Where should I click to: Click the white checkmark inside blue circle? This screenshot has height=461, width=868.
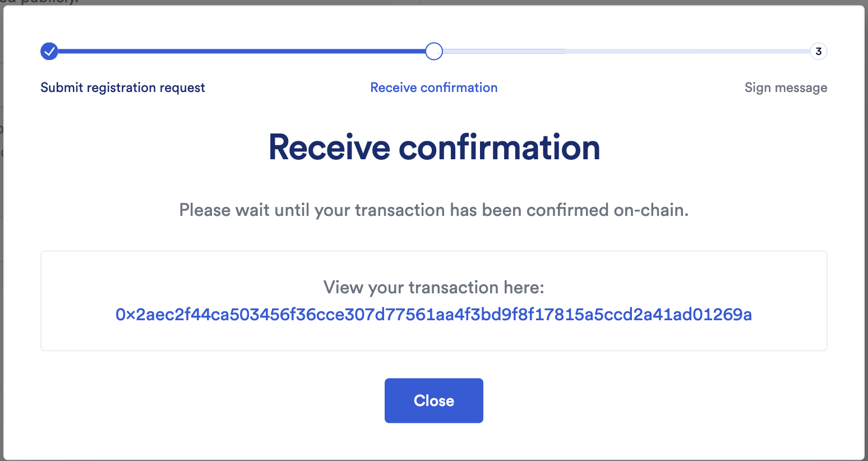coord(49,52)
